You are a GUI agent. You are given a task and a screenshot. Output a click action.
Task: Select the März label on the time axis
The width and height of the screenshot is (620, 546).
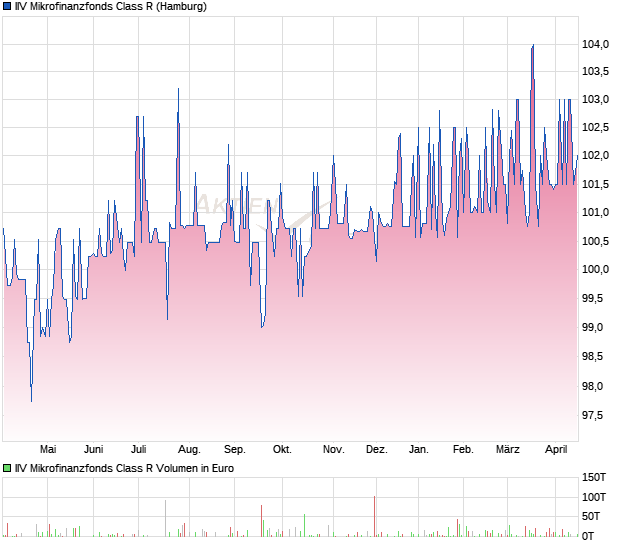[x=510, y=450]
